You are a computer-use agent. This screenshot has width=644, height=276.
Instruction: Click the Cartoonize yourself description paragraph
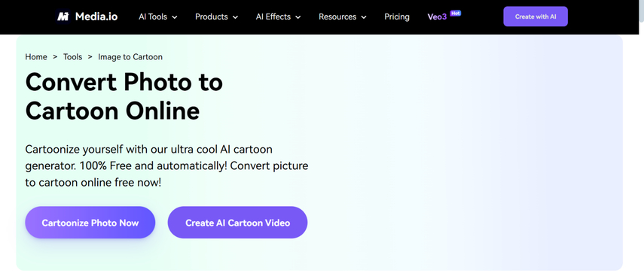pyautogui.click(x=166, y=166)
